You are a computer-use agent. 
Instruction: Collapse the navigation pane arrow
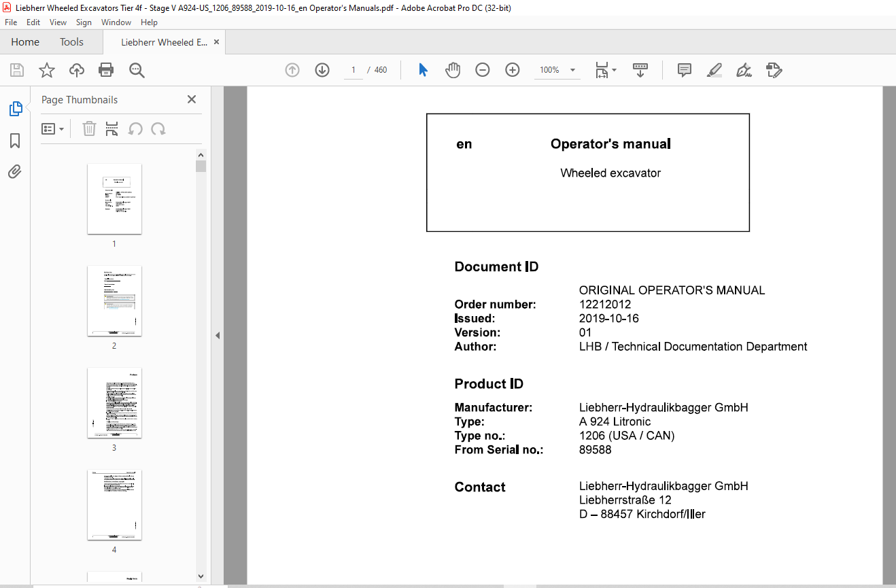click(x=218, y=335)
